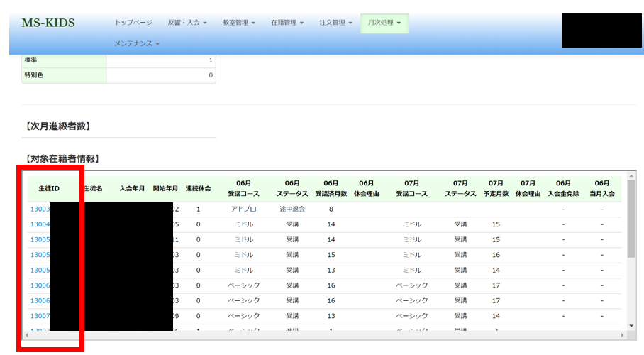The height and width of the screenshot is (355, 644).
Task: Select the highlighted 月次処理 menu
Action: click(384, 23)
